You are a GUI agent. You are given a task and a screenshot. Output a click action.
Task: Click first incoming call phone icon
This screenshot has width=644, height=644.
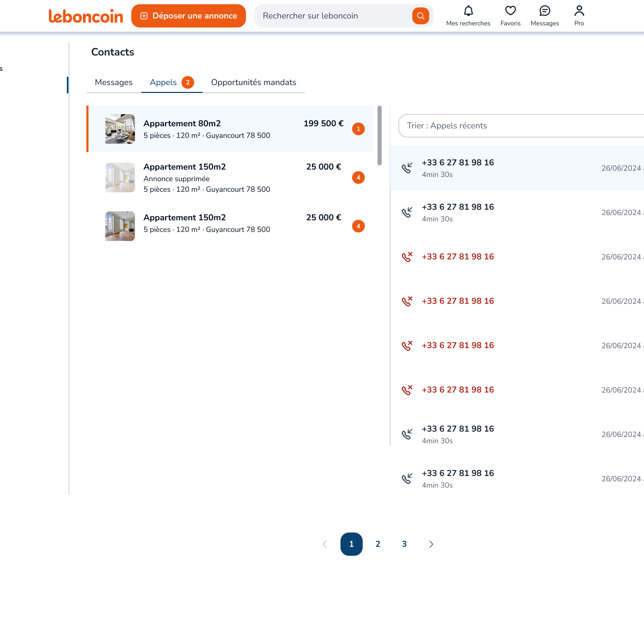[x=407, y=168]
